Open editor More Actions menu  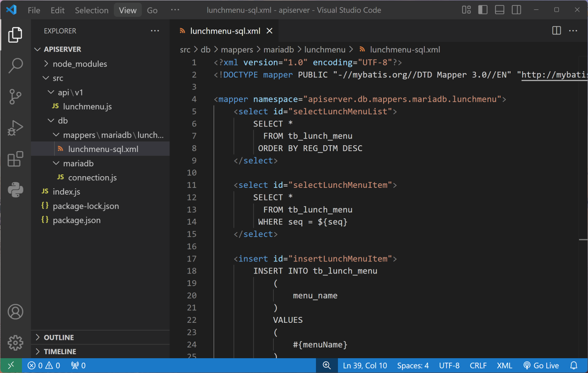574,31
